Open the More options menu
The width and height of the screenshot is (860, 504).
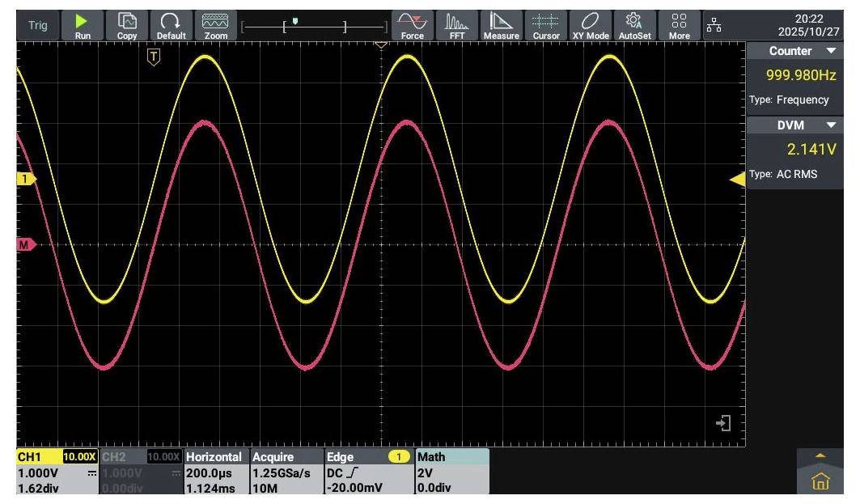coord(680,25)
